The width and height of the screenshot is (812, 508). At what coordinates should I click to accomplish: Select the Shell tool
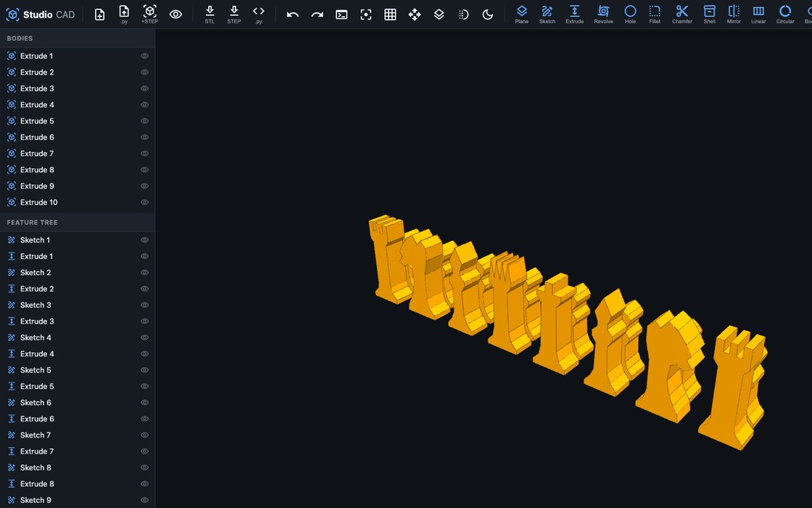pos(710,14)
